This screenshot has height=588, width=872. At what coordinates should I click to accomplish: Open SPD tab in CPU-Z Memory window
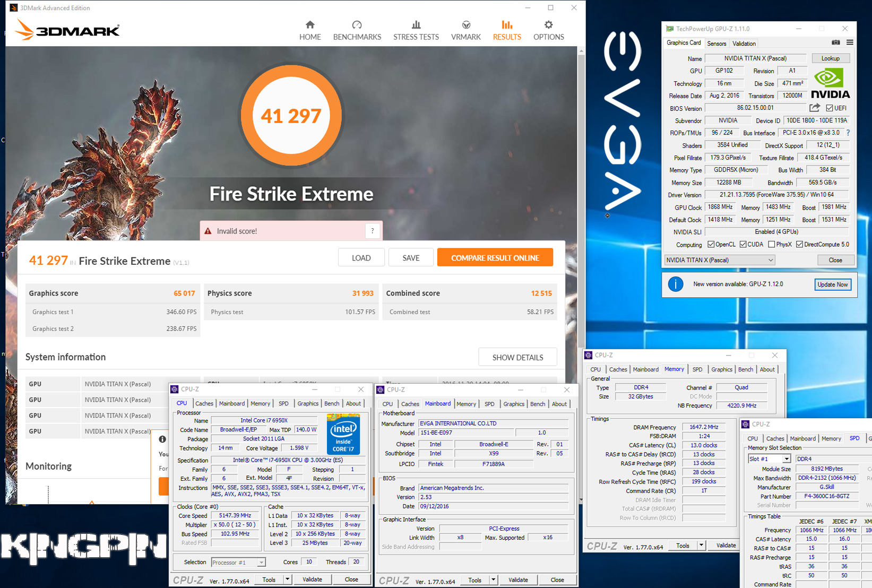(x=697, y=370)
